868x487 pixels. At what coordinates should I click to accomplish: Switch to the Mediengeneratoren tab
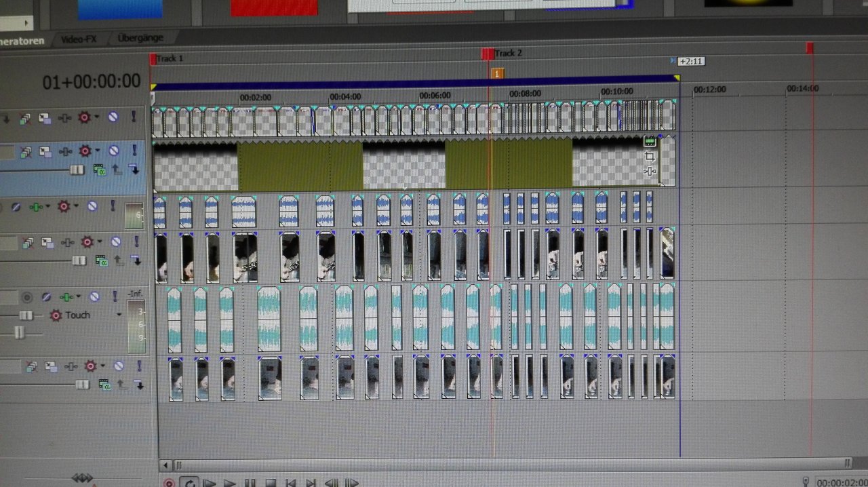pos(22,41)
